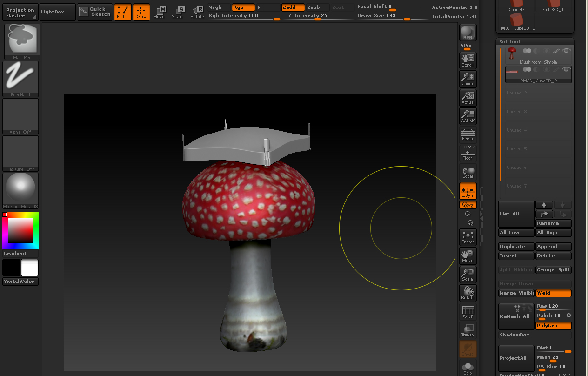The image size is (588, 376).
Task: Open the MatCap Metal03 material picker
Action: click(x=21, y=191)
